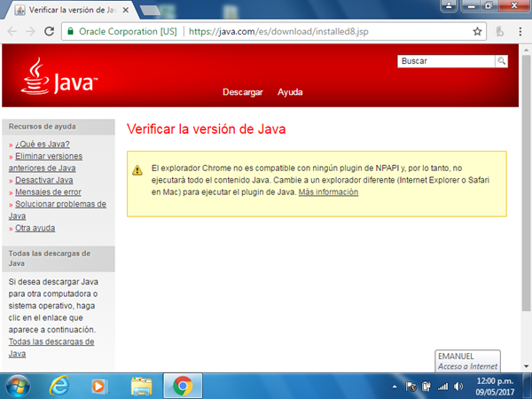This screenshot has width=532, height=399.
Task: Open the Mensajes de error link
Action: pos(48,192)
